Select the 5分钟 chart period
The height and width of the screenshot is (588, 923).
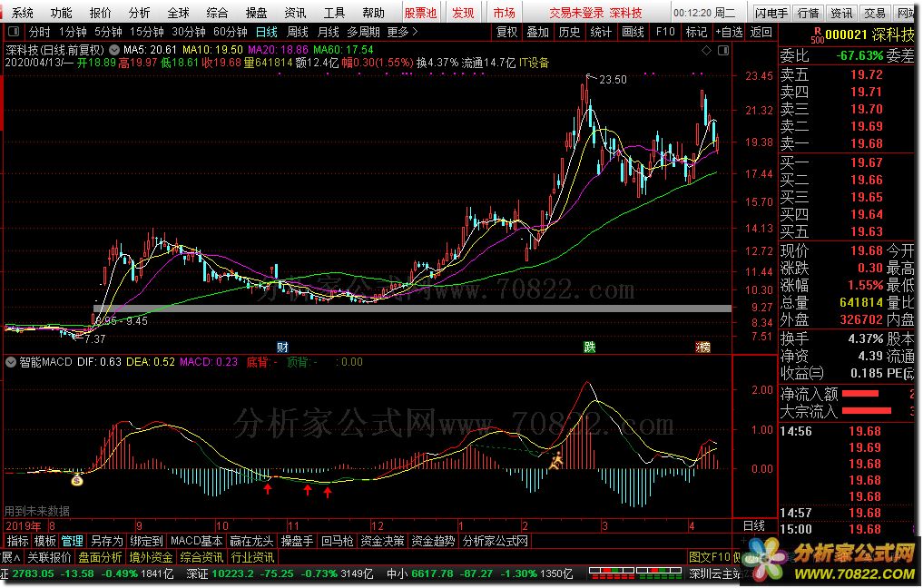pyautogui.click(x=108, y=32)
